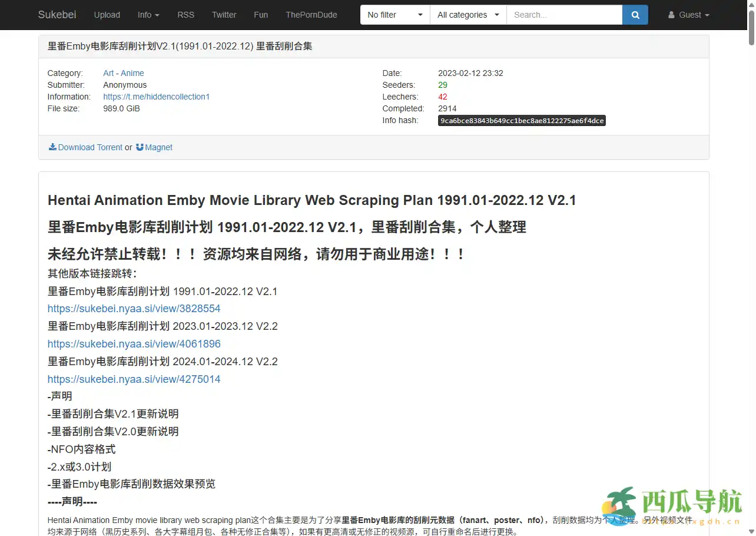Open the Art - Anime category link
The width and height of the screenshot is (756, 536).
[123, 73]
